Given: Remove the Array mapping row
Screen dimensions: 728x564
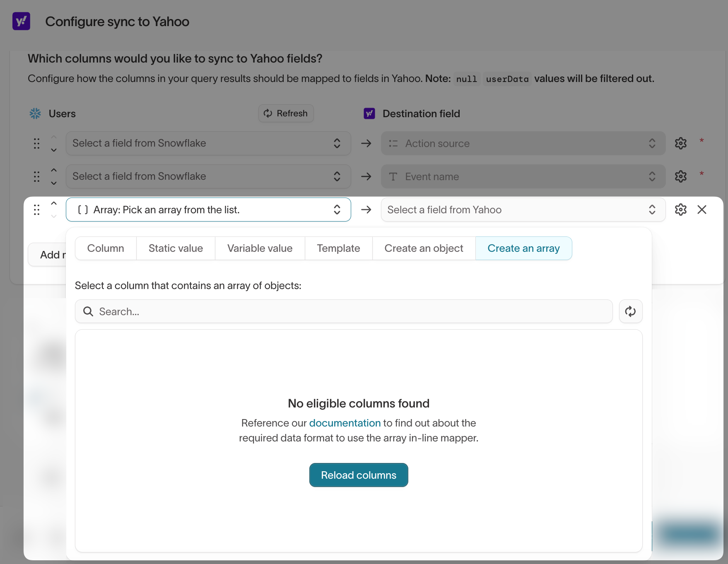Looking at the screenshot, I should (702, 210).
